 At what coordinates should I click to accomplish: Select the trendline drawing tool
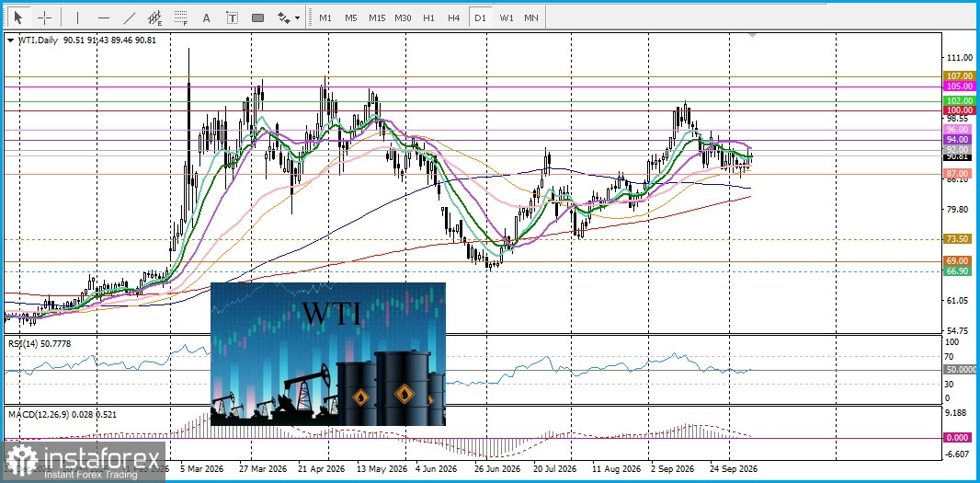(130, 18)
